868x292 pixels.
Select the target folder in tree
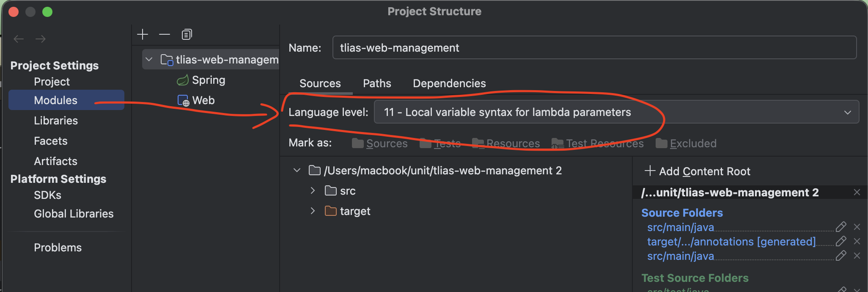(348, 211)
